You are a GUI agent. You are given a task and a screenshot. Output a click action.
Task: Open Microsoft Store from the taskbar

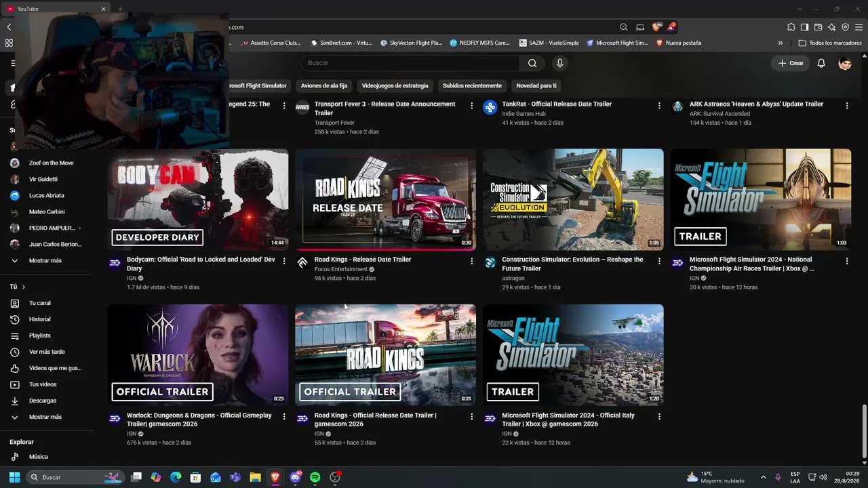[x=195, y=477]
